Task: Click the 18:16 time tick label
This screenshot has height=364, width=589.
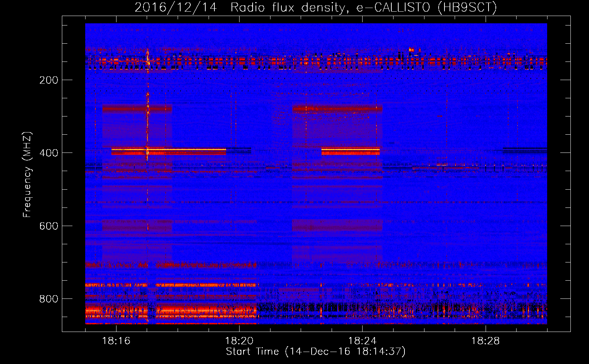Action: coord(116,341)
